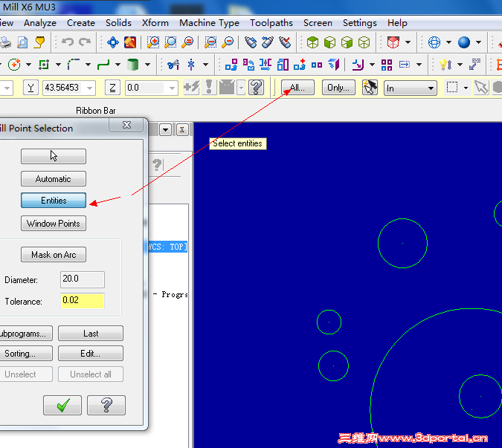502x448 pixels.
Task: Click the green Spline/line curve icon
Action: click(103, 65)
